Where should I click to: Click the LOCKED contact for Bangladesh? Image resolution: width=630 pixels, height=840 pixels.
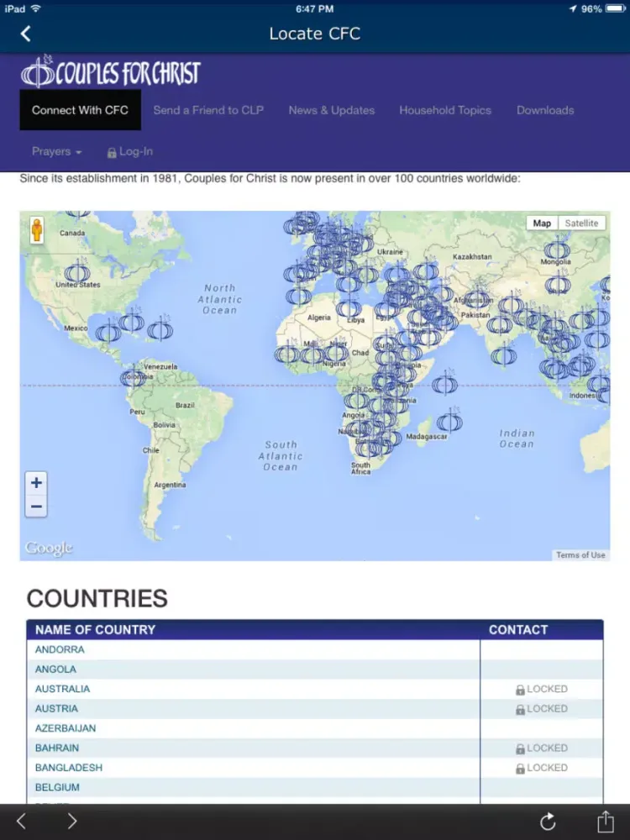click(x=541, y=768)
